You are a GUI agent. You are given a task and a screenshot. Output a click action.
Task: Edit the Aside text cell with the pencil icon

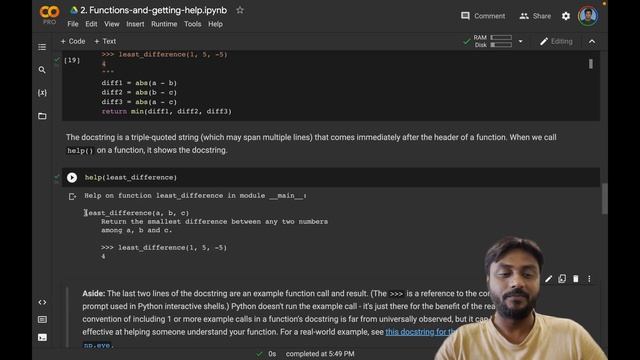pos(549,279)
